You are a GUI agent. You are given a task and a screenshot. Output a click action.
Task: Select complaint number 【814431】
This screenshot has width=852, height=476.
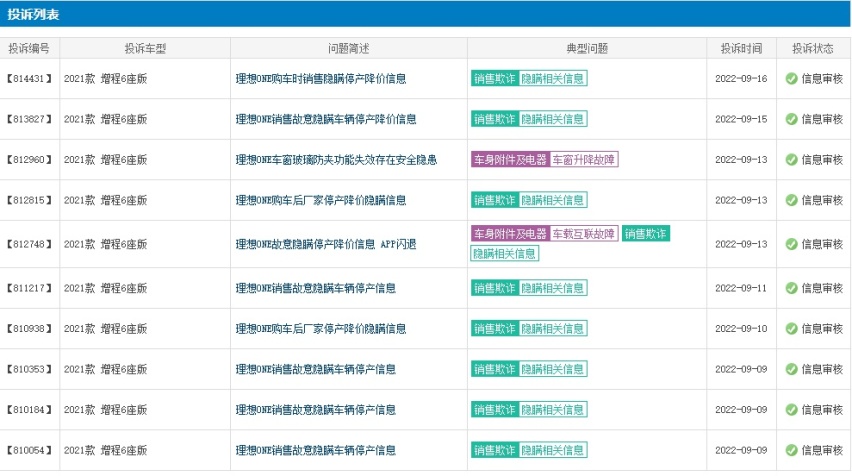point(29,79)
